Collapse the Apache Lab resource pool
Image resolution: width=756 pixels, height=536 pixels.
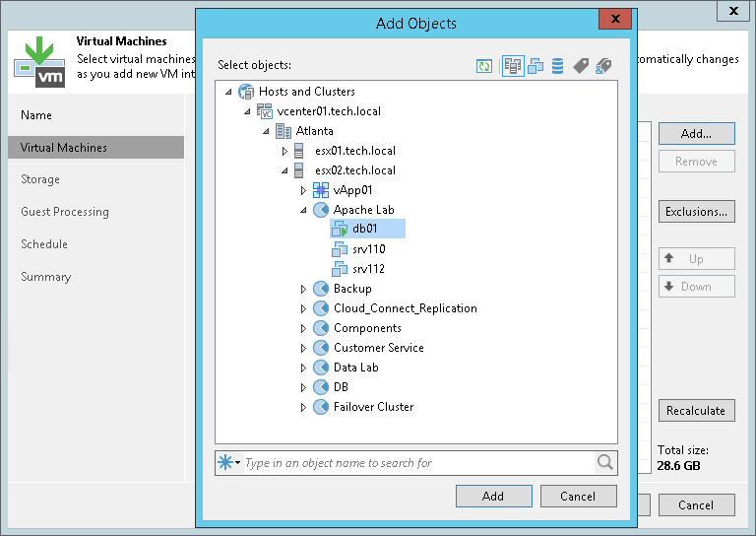point(303,210)
